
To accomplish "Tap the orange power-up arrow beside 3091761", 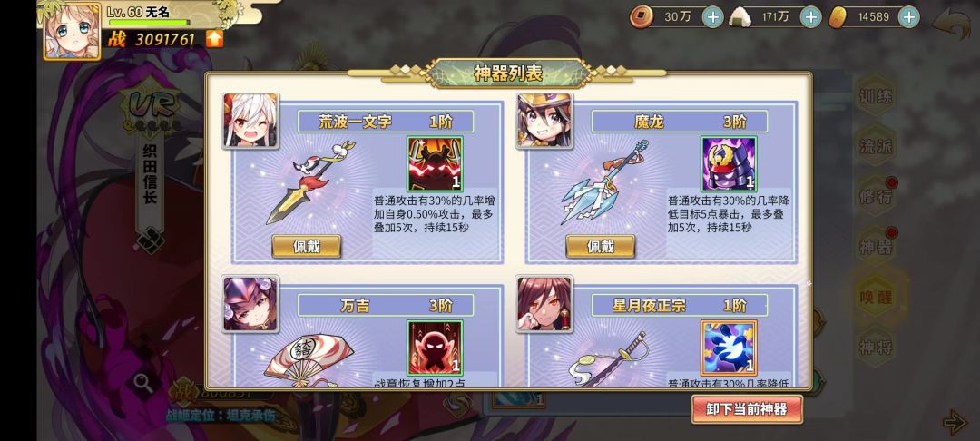I will (214, 39).
